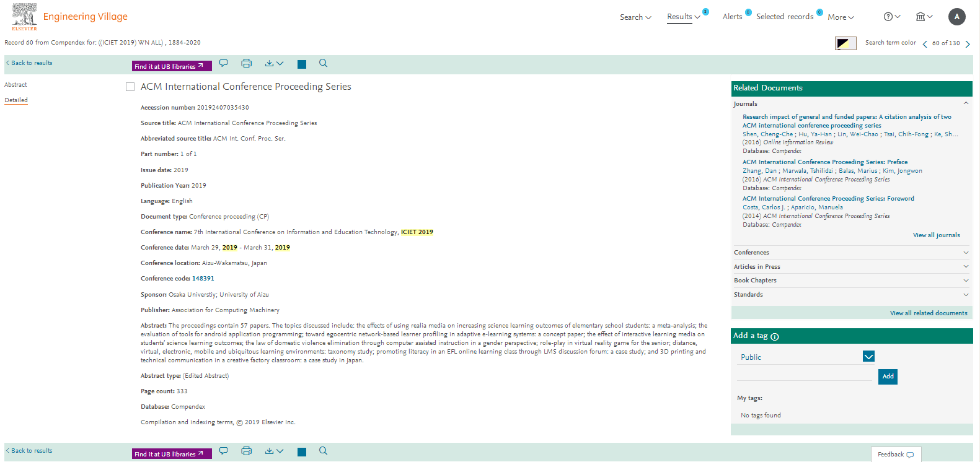Open the Alerts menu item
Image resolution: width=980 pixels, height=462 pixels.
[x=732, y=17]
